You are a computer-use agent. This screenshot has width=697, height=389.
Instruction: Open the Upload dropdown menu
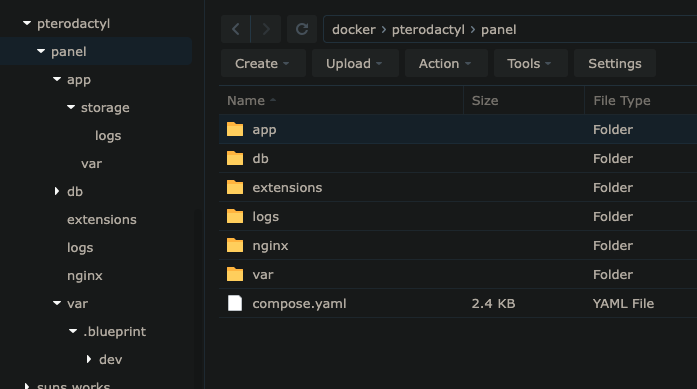point(355,64)
